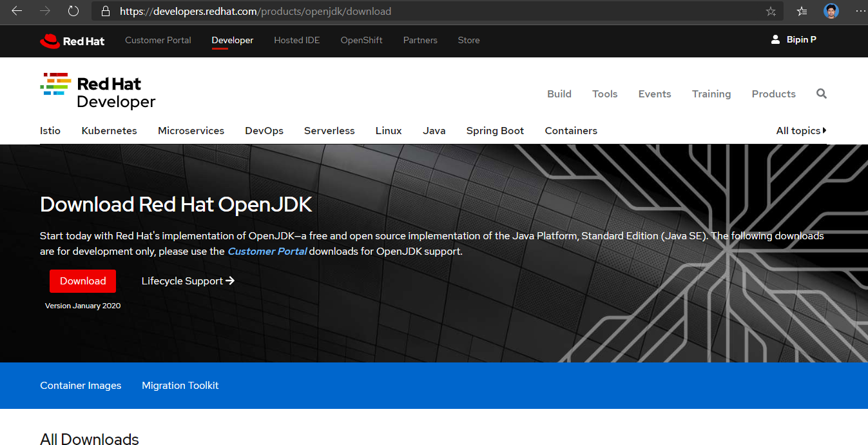Screen dimensions: 868x445
Task: Reload the page with refresh icon
Action: [73, 11]
